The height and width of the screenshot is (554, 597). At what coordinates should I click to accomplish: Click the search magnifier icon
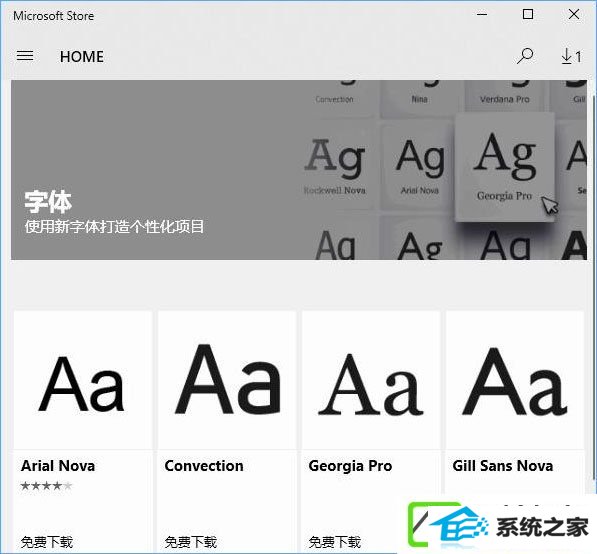coord(525,56)
